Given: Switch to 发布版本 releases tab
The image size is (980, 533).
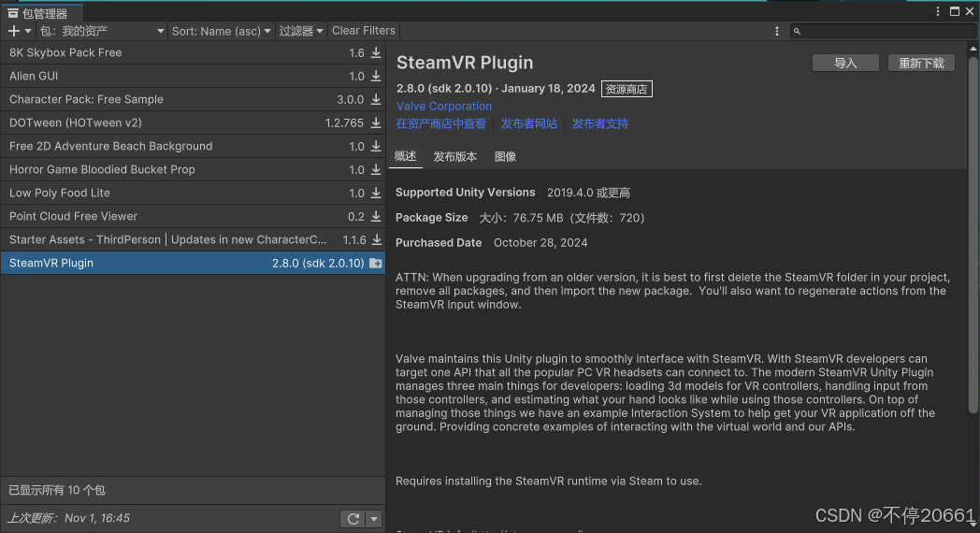Looking at the screenshot, I should [455, 157].
